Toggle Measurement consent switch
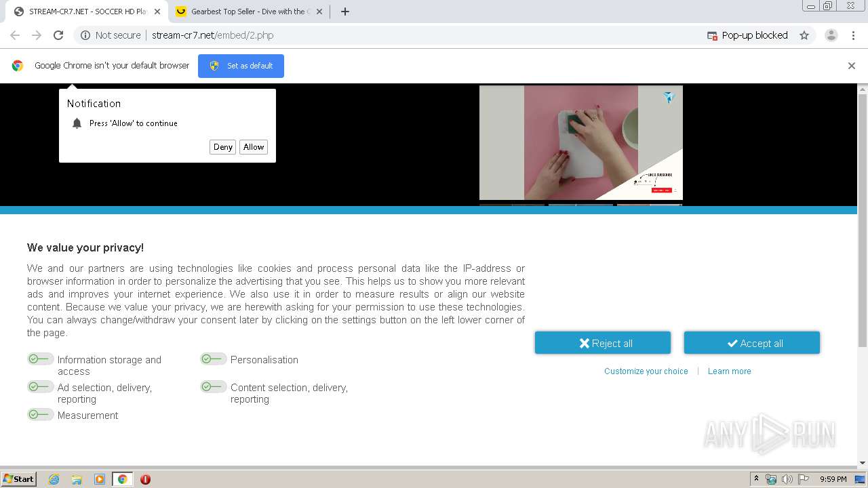 (40, 415)
